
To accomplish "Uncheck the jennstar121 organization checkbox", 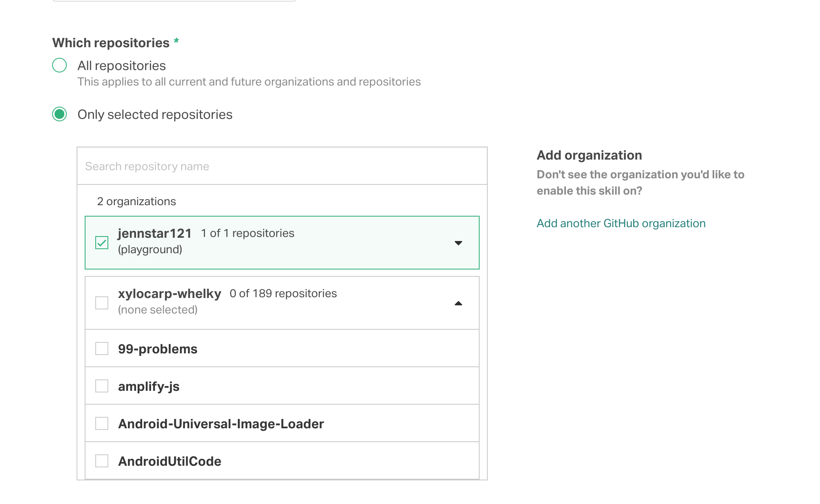I will tap(102, 243).
